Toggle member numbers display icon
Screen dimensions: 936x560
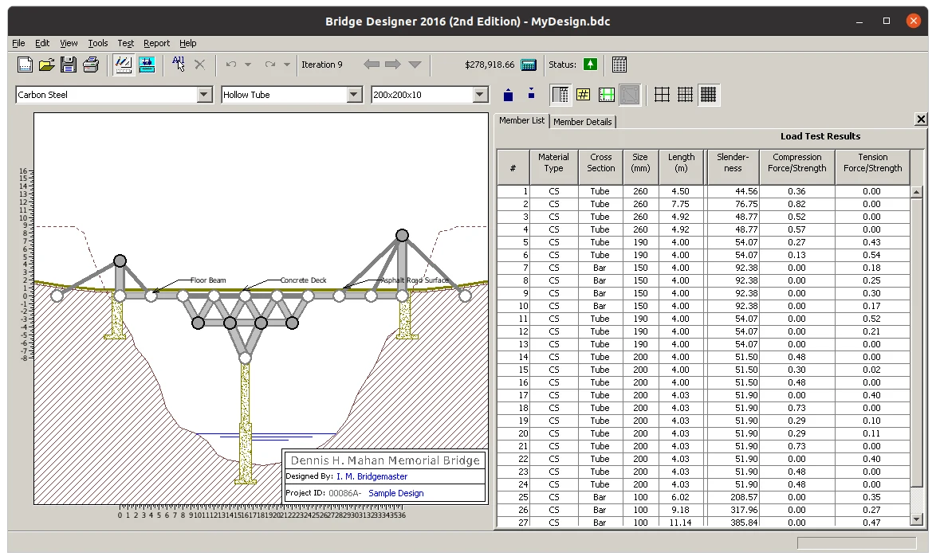point(584,94)
